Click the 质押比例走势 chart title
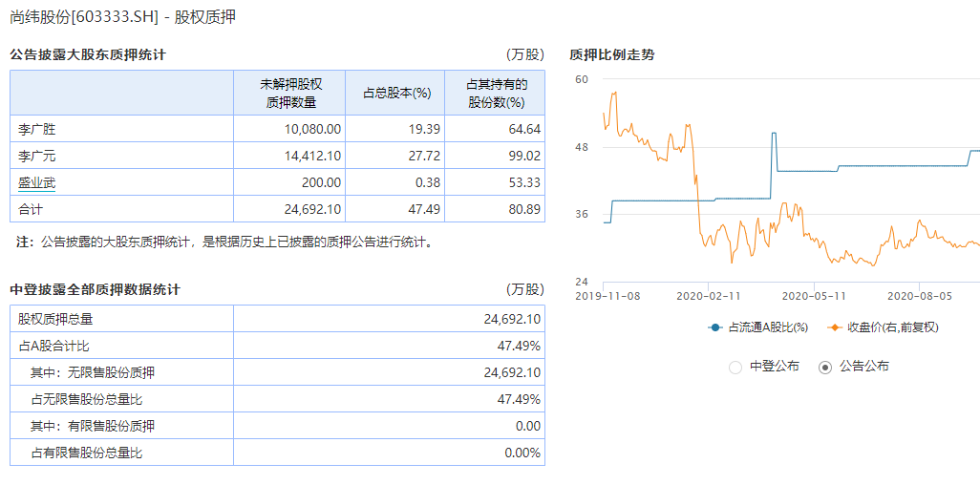Image resolution: width=980 pixels, height=485 pixels. 611,55
